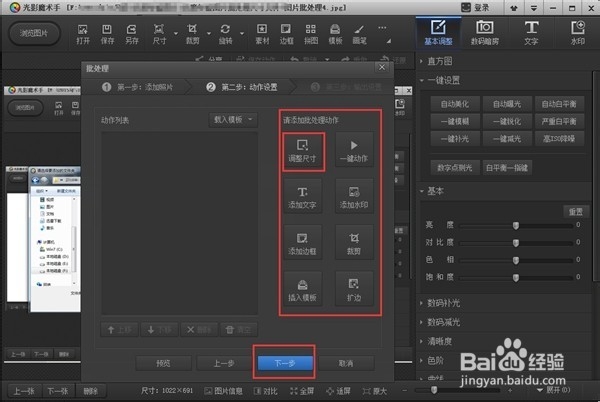Expand the 旋转 dropdown arrow
The width and height of the screenshot is (600, 402).
point(242,34)
